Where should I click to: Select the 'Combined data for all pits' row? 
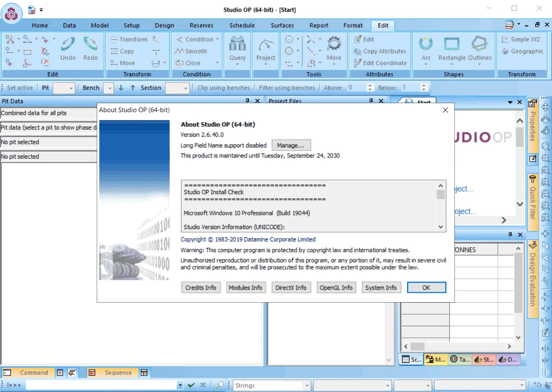point(49,113)
